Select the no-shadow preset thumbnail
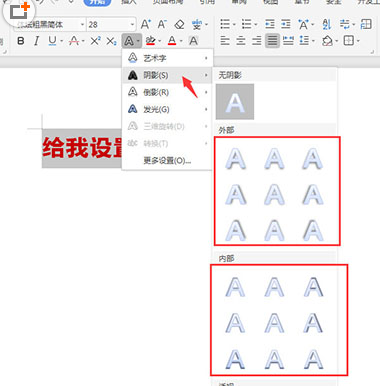The height and width of the screenshot is (386, 392). point(235,102)
